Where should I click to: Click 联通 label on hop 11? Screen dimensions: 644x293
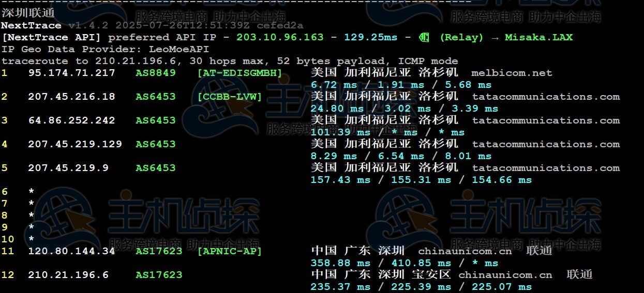(x=539, y=251)
